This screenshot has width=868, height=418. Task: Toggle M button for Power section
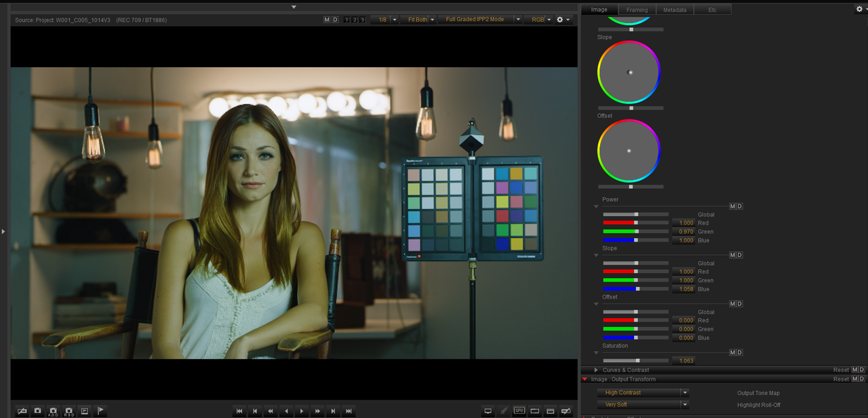pos(732,206)
